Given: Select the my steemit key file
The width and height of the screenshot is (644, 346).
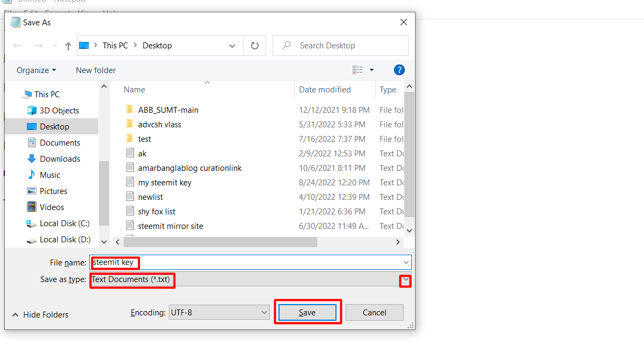Looking at the screenshot, I should [164, 183].
